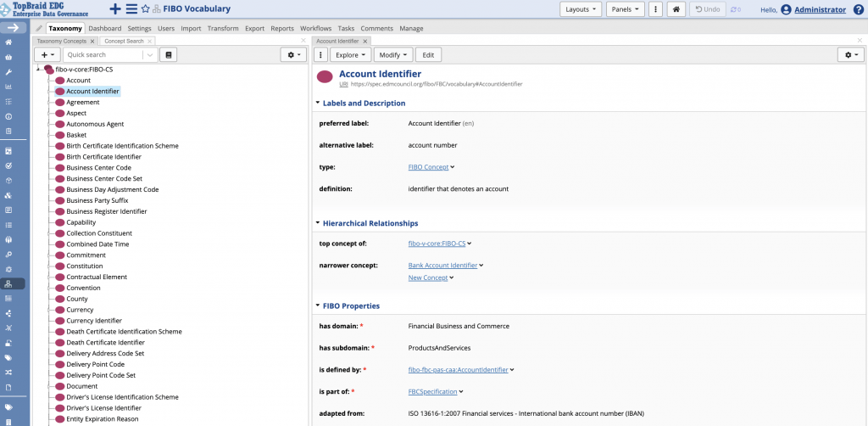This screenshot has height=426, width=868.
Task: Open the three-dot menu next to Panels
Action: click(x=655, y=9)
